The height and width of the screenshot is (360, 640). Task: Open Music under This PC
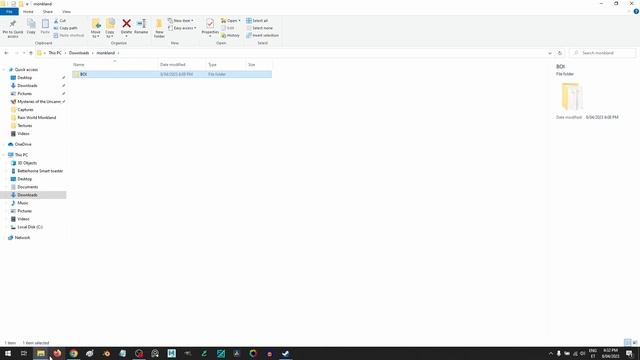[22, 203]
